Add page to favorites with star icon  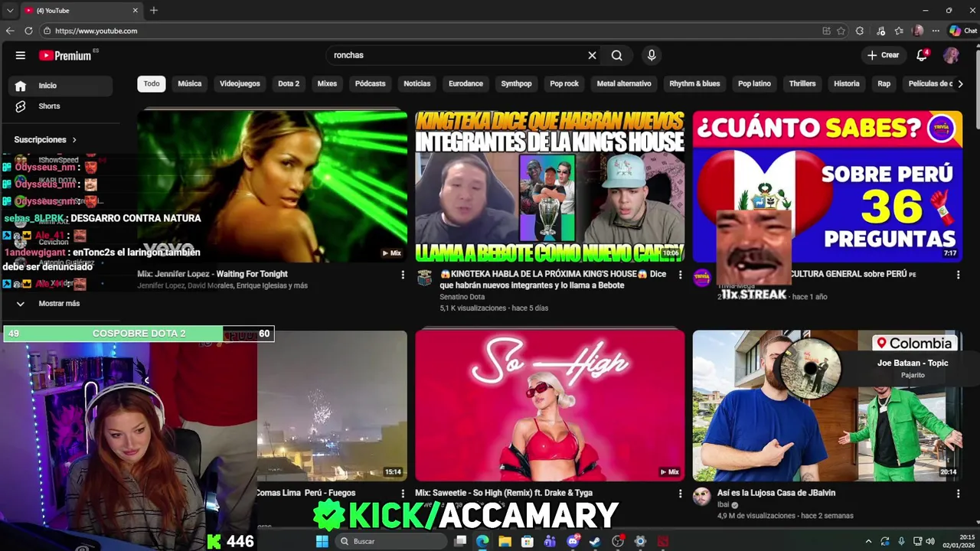point(841,31)
